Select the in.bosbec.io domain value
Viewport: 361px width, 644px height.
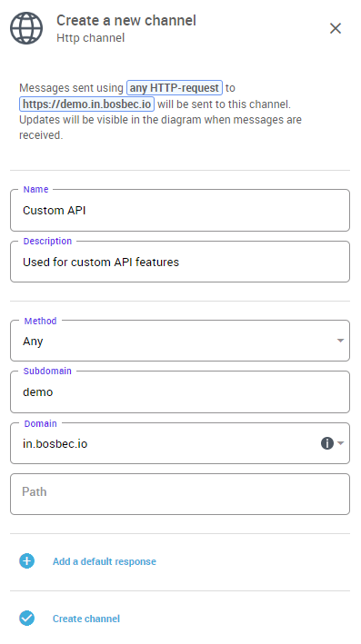[55, 444]
